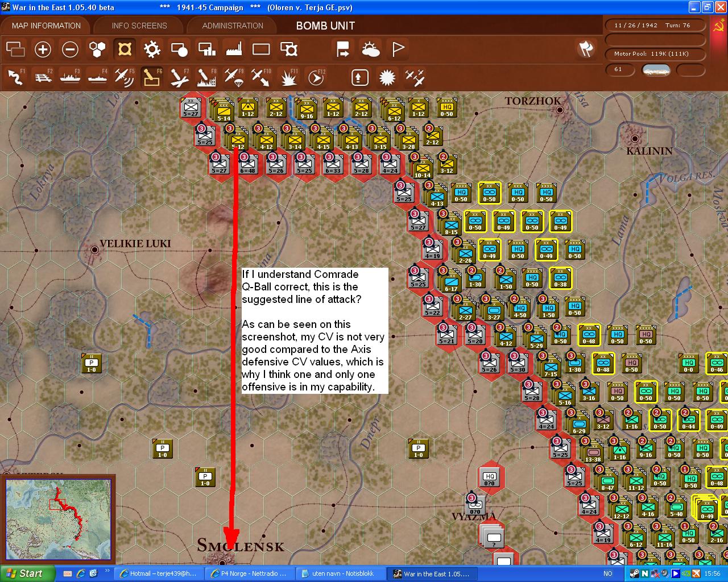
Task: Select bomb airfield mode (F7)
Action: [179, 77]
